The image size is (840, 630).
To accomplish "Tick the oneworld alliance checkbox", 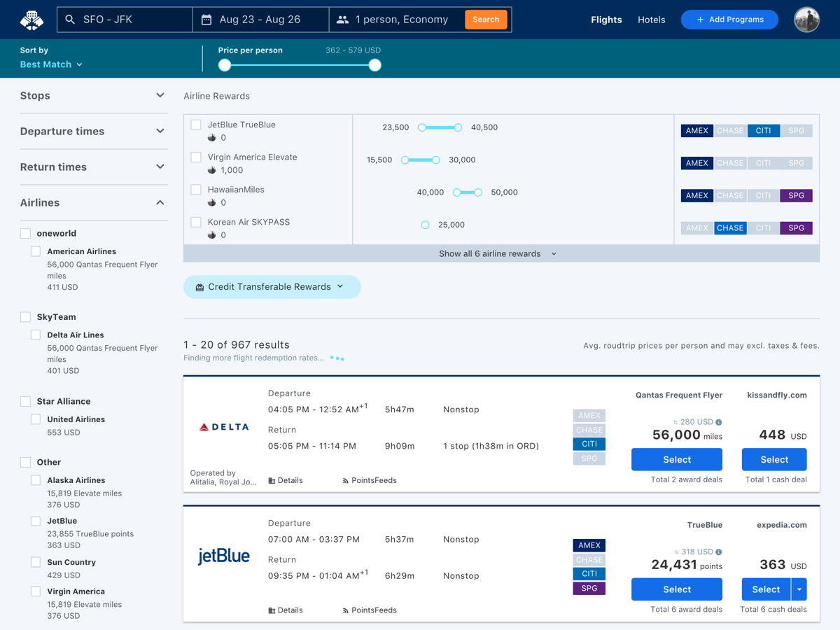I will pyautogui.click(x=25, y=233).
